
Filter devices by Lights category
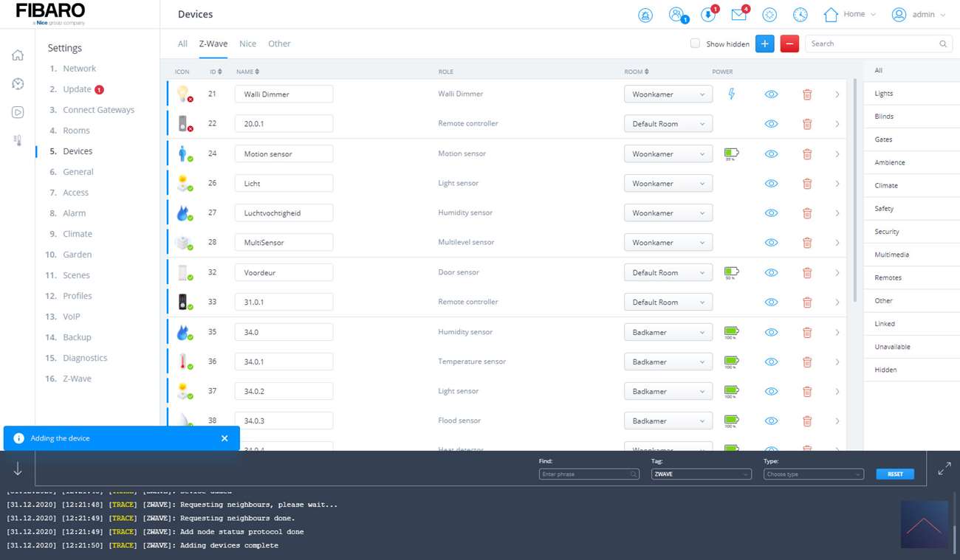click(x=883, y=94)
